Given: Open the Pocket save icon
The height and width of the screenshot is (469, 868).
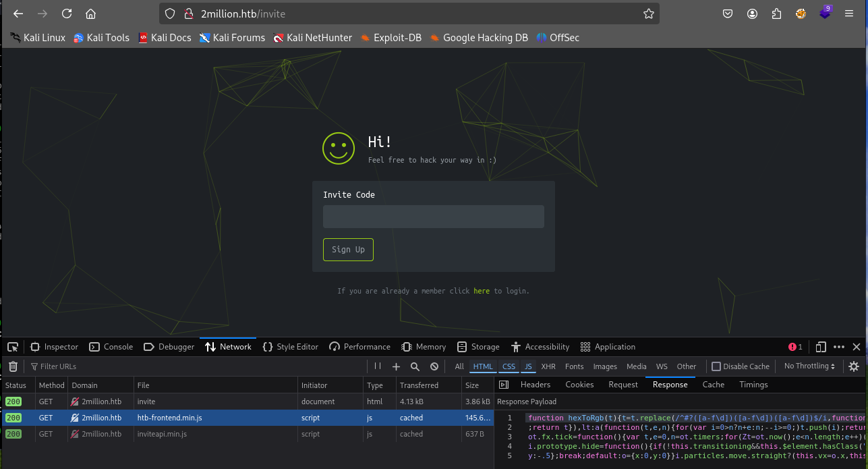Looking at the screenshot, I should pos(728,13).
